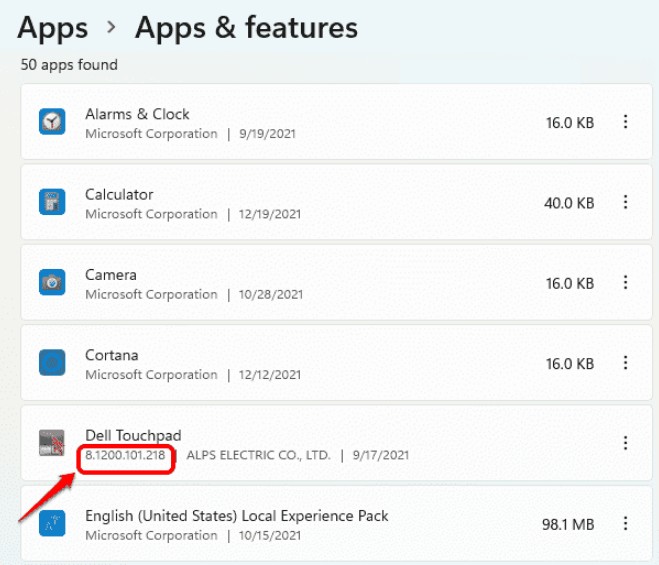Image resolution: width=659 pixels, height=565 pixels.
Task: Click the 9/19/2021 date for Alarms & Clock
Action: pos(267,134)
